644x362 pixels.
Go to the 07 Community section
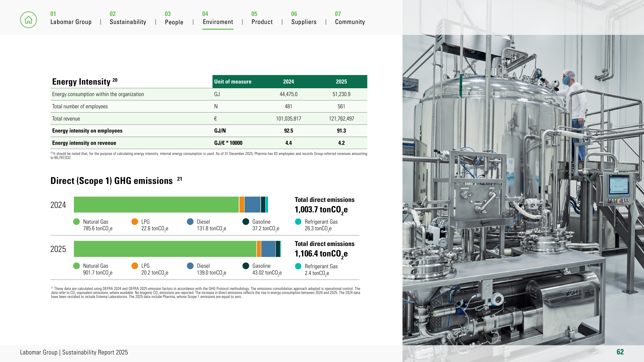pyautogui.click(x=350, y=18)
